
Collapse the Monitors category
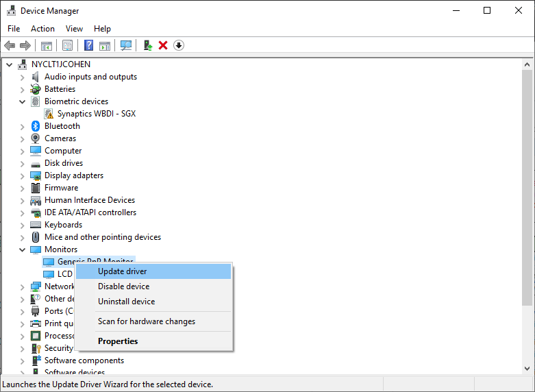pos(22,249)
